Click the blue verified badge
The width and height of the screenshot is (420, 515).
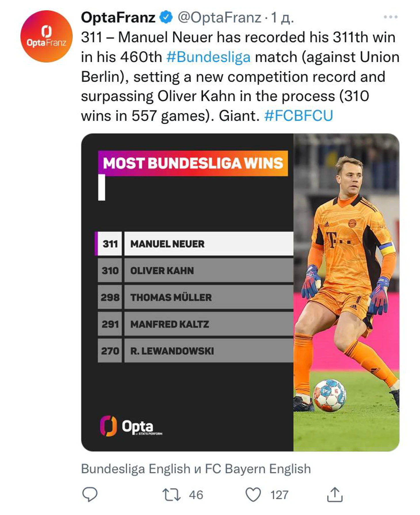click(166, 17)
